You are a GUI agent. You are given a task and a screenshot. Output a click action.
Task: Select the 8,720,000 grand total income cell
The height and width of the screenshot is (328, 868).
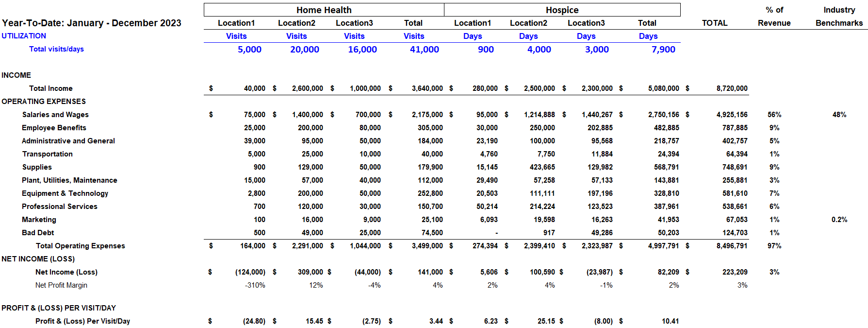click(732, 88)
